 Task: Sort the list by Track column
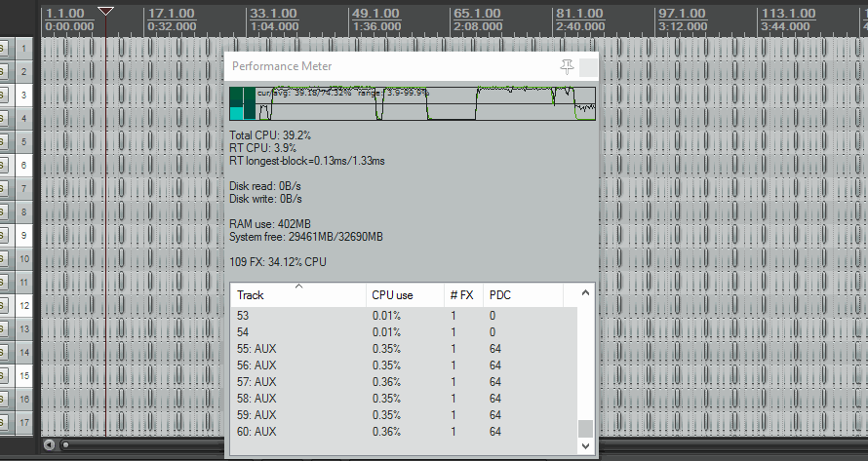(297, 295)
